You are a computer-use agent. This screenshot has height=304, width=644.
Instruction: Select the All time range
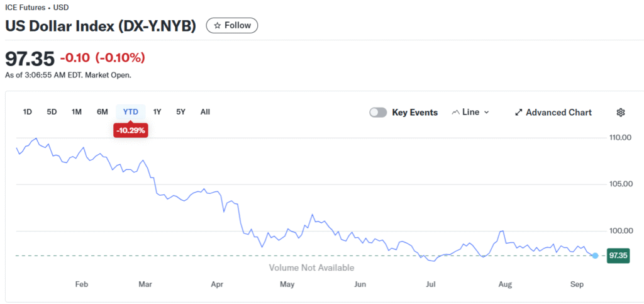(x=205, y=112)
